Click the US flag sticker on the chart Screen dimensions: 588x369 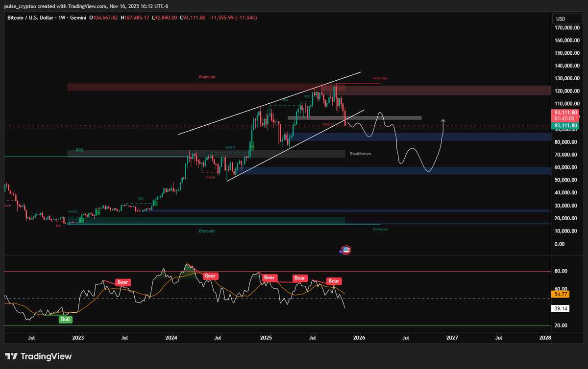[x=345, y=250]
